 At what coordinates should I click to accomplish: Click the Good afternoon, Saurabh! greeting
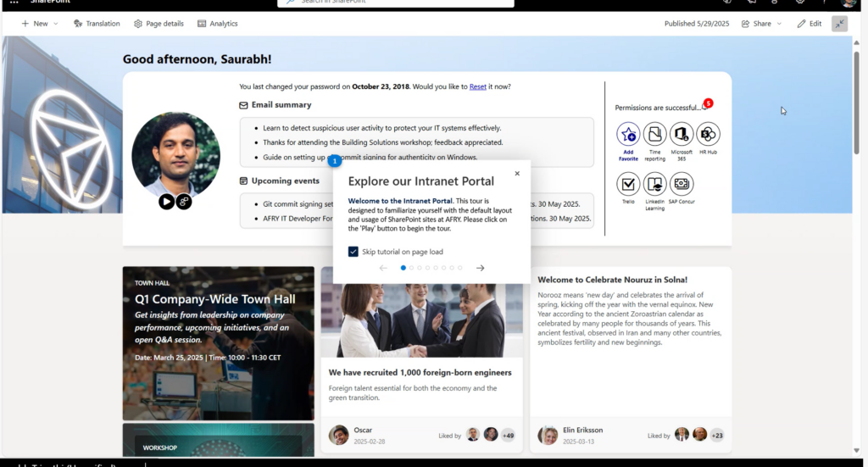197,59
